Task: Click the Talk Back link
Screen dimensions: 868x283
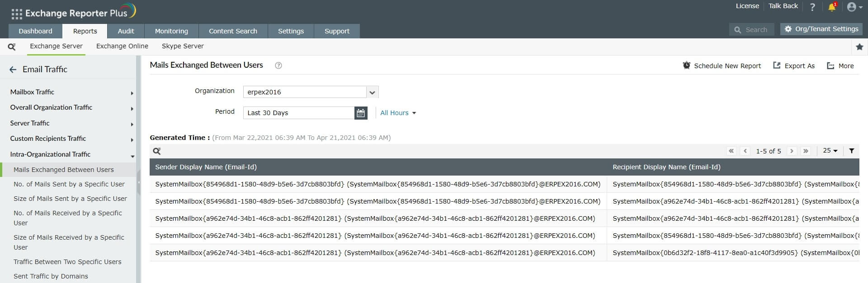Action: [783, 6]
